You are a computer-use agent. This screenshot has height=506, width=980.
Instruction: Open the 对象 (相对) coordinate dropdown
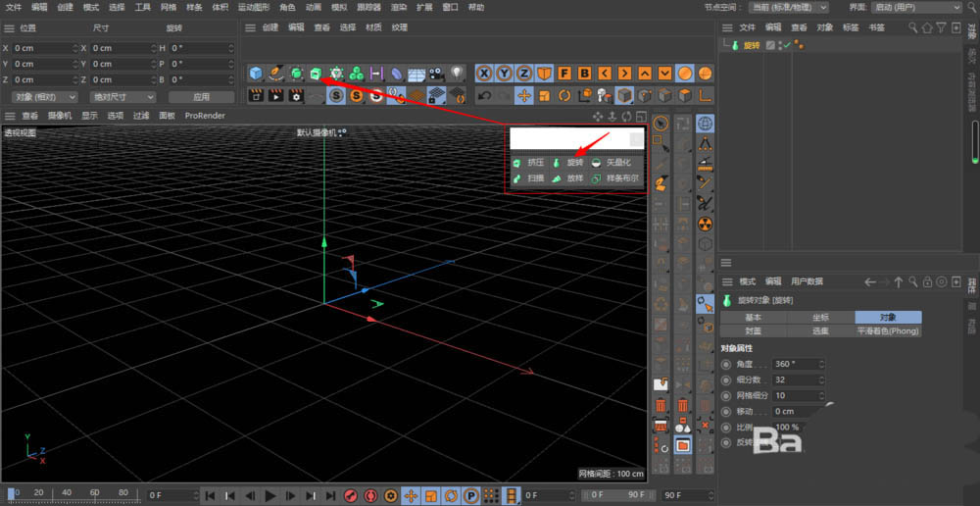(43, 97)
